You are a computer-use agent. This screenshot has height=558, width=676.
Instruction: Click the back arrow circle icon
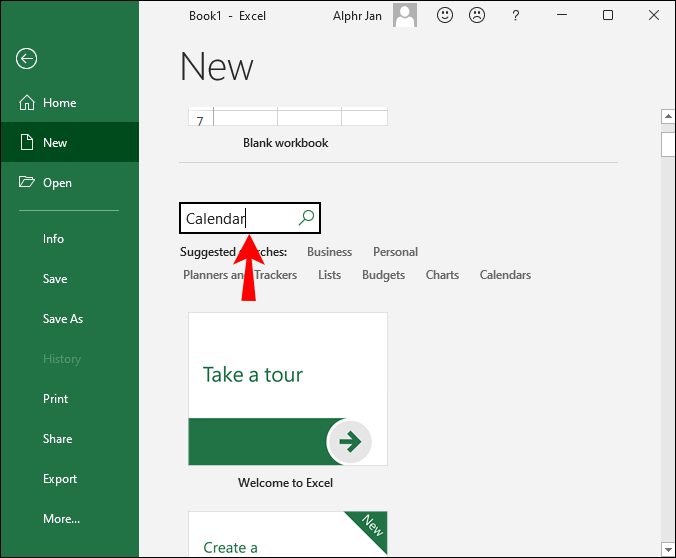tap(26, 59)
